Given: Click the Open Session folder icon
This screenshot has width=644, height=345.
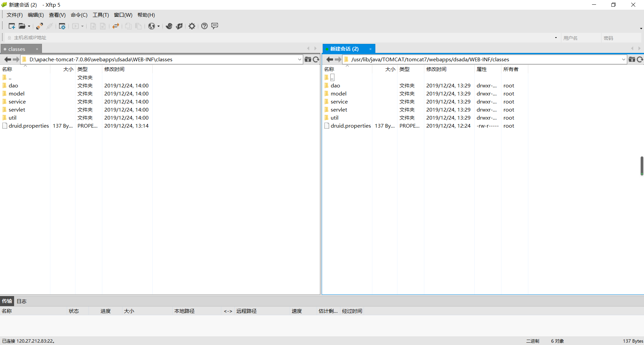Looking at the screenshot, I should point(22,26).
